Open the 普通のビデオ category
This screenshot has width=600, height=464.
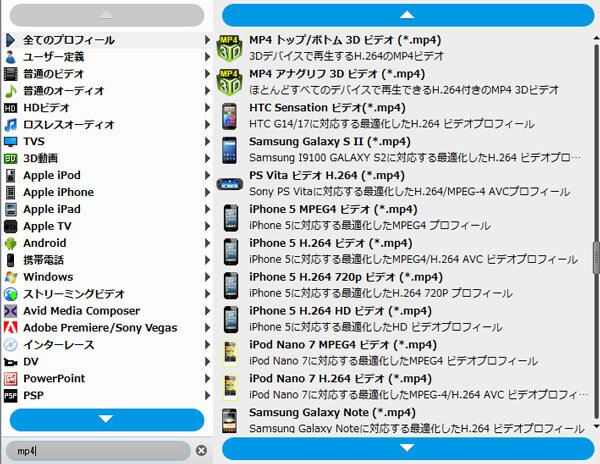pos(107,74)
